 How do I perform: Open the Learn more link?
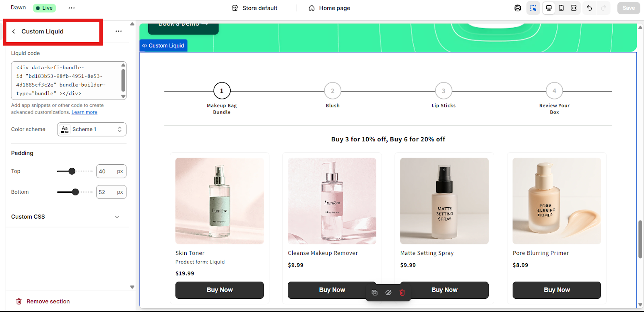[85, 112]
